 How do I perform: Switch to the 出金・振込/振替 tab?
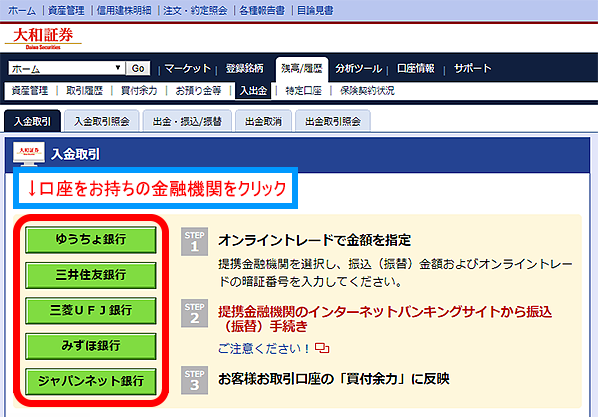tap(187, 121)
